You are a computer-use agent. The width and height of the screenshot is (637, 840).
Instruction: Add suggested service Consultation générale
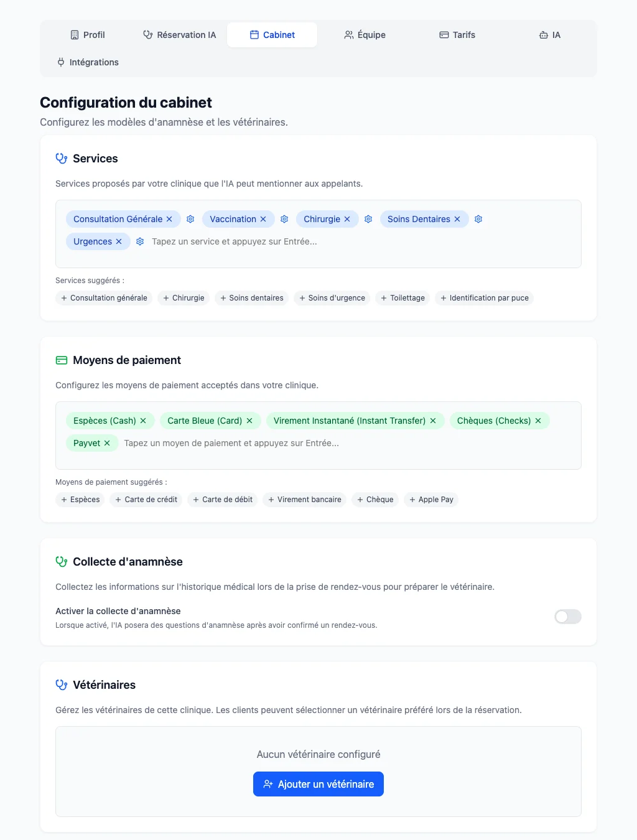click(x=104, y=298)
